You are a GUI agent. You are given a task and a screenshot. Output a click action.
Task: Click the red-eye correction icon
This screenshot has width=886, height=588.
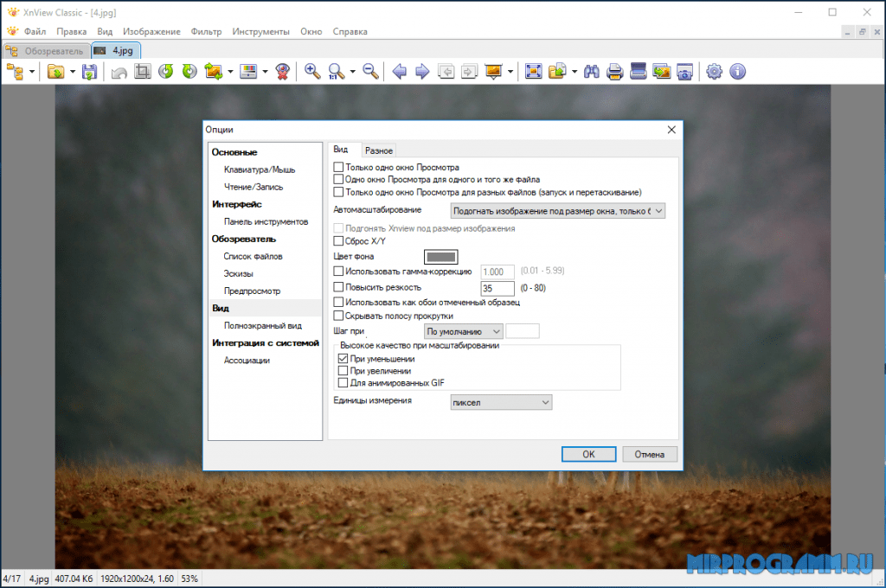click(x=283, y=72)
